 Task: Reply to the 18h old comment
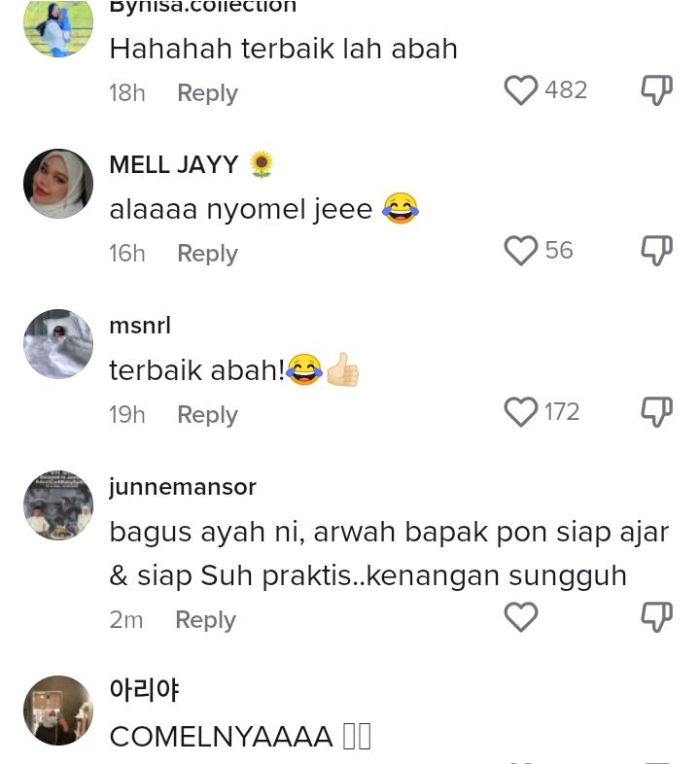click(208, 92)
